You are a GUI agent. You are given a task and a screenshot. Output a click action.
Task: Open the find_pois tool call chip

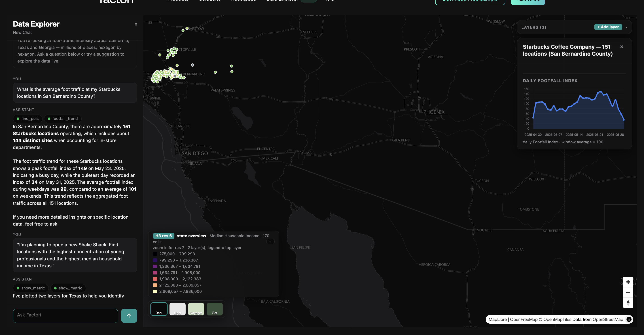tap(28, 119)
